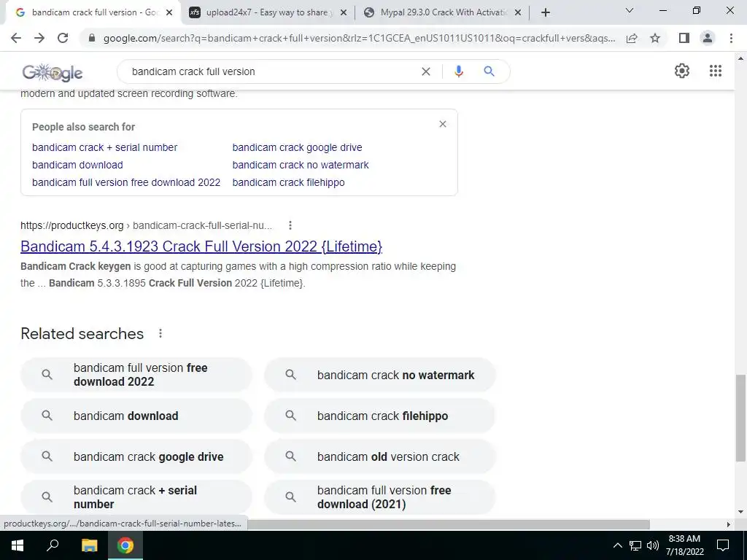Click the Google logo
The image size is (747, 560).
point(53,72)
